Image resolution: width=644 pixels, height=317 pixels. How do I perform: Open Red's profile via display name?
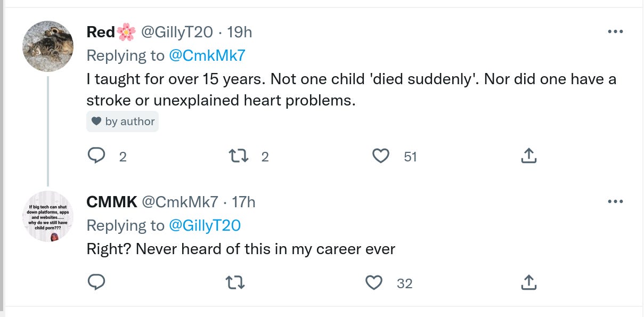pyautogui.click(x=101, y=32)
